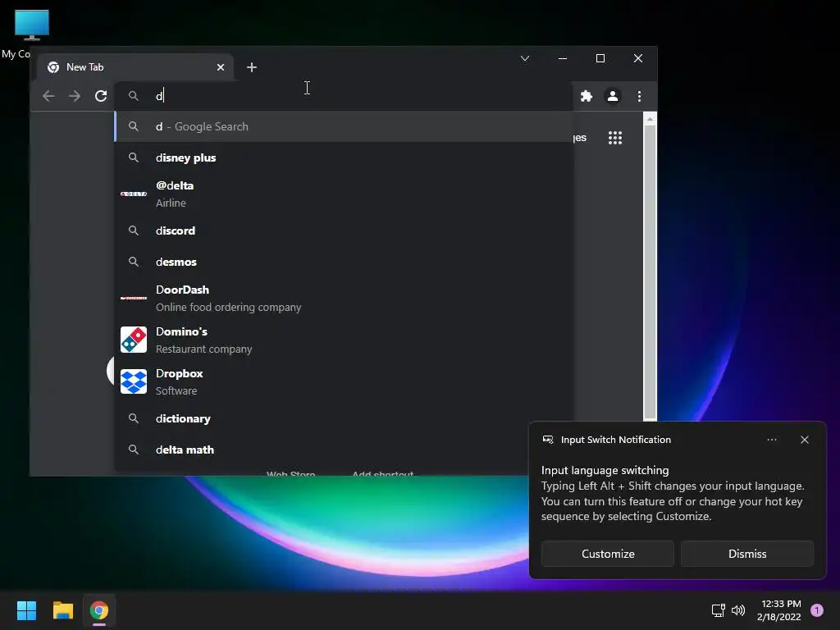The height and width of the screenshot is (630, 840).
Task: Open the Windows Start button
Action: [26, 610]
